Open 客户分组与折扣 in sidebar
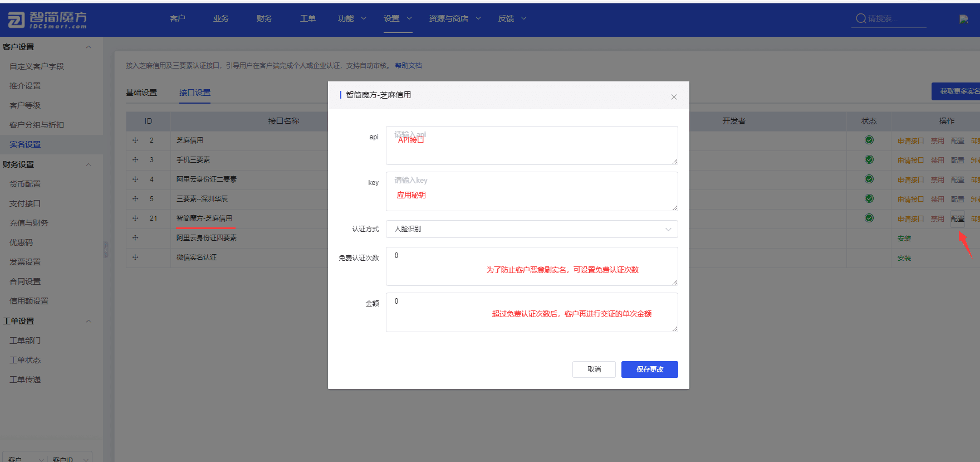The width and height of the screenshot is (980, 462). (x=37, y=125)
